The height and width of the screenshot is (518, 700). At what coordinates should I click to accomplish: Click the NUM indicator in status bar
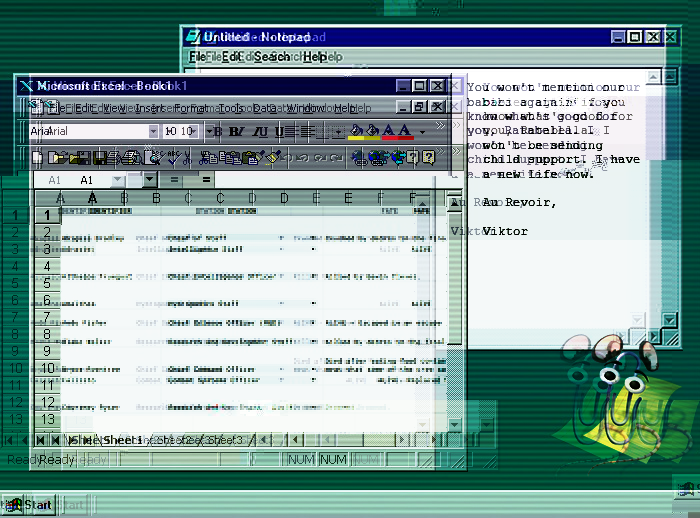tap(333, 460)
